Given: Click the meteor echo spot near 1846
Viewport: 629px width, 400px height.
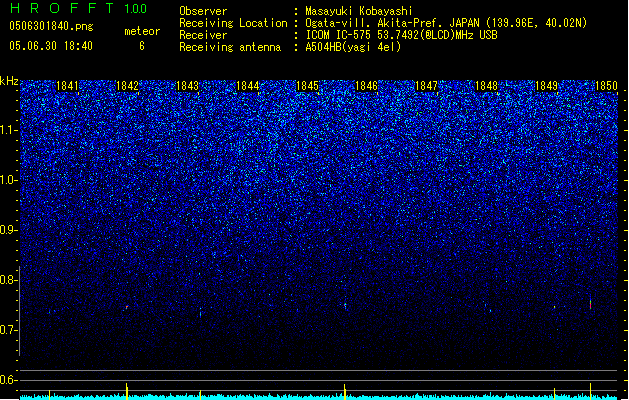Looking at the screenshot, I should point(345,305).
